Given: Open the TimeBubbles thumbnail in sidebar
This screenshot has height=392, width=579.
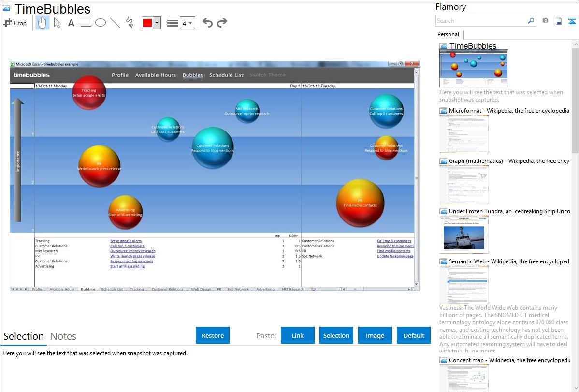Looking at the screenshot, I should [x=473, y=69].
